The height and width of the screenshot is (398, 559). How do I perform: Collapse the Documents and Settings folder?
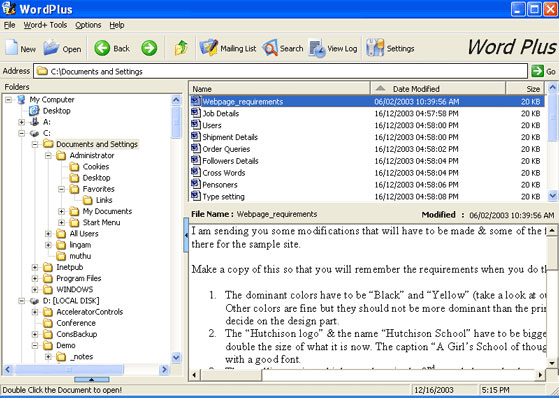pos(35,144)
